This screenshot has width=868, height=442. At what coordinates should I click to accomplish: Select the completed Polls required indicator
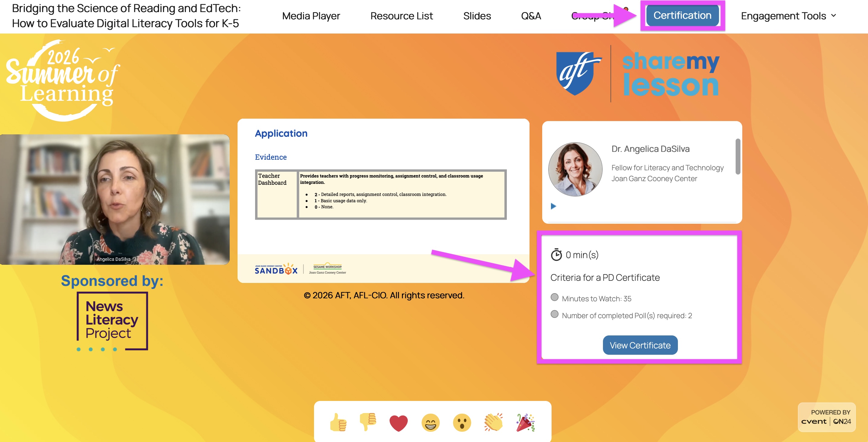(x=554, y=314)
